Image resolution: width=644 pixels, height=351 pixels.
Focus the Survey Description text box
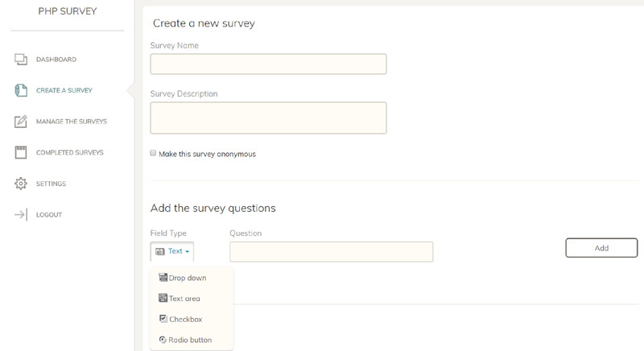(268, 118)
